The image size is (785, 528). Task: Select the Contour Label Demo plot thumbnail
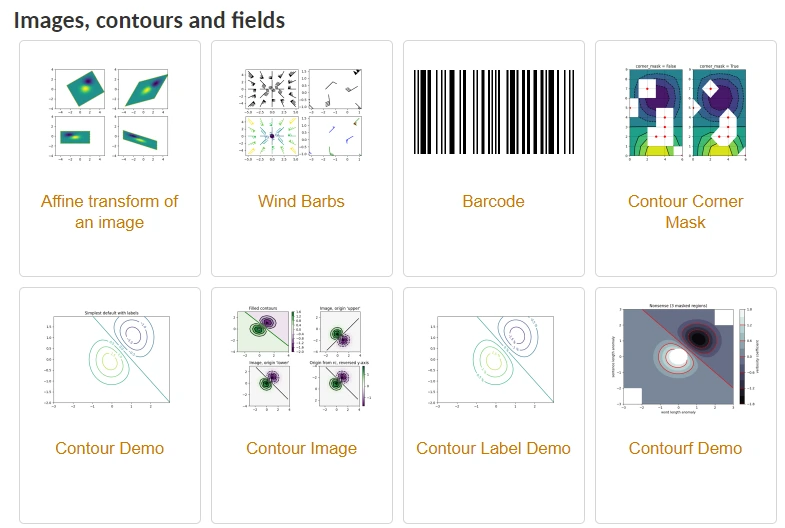(494, 359)
